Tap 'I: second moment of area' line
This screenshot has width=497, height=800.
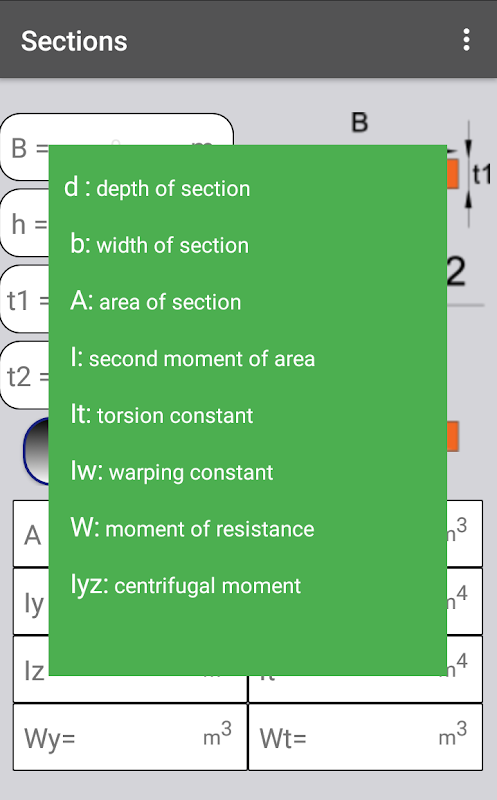(192, 358)
